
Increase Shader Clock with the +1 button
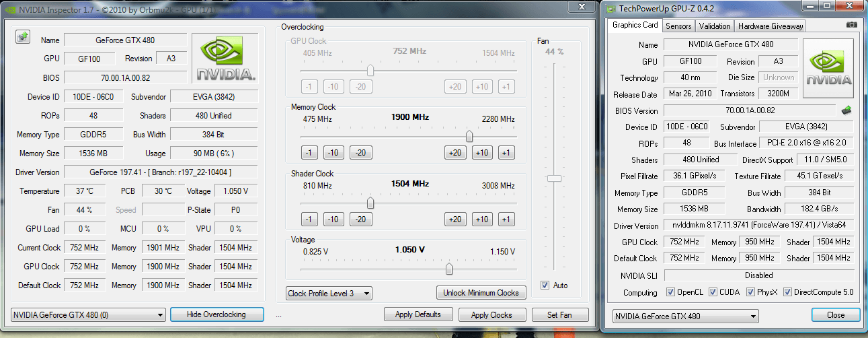coord(506,219)
